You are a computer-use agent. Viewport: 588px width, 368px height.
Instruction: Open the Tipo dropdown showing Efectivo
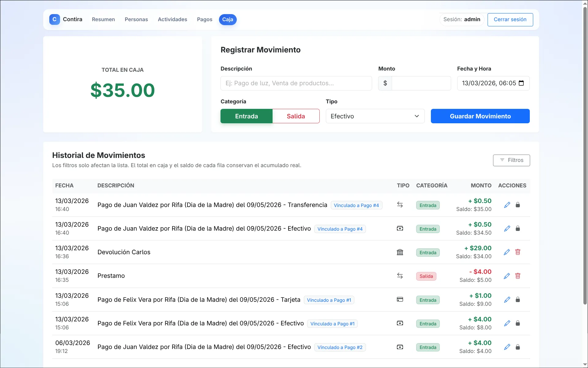pyautogui.click(x=375, y=116)
